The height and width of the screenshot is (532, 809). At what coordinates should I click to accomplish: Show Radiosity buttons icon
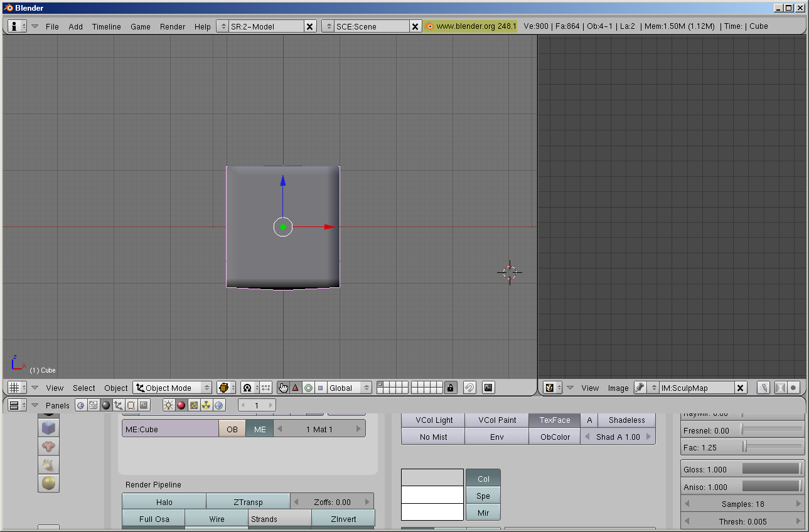click(x=206, y=405)
